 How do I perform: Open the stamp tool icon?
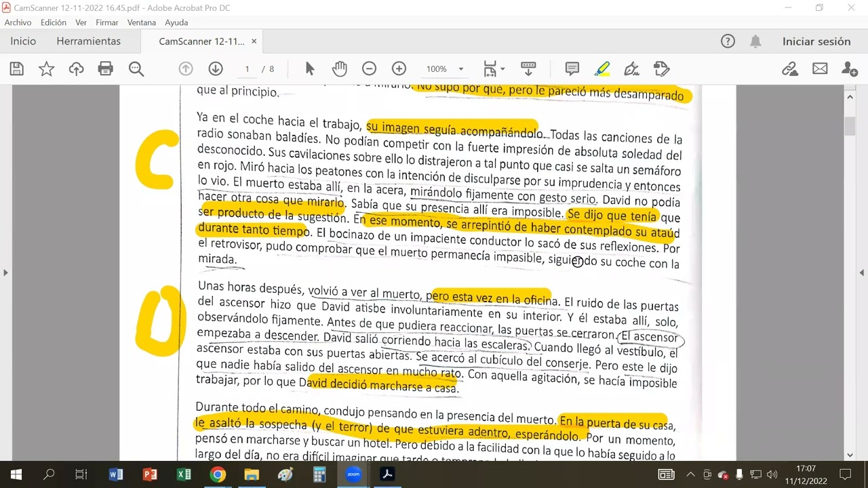[x=661, y=68]
